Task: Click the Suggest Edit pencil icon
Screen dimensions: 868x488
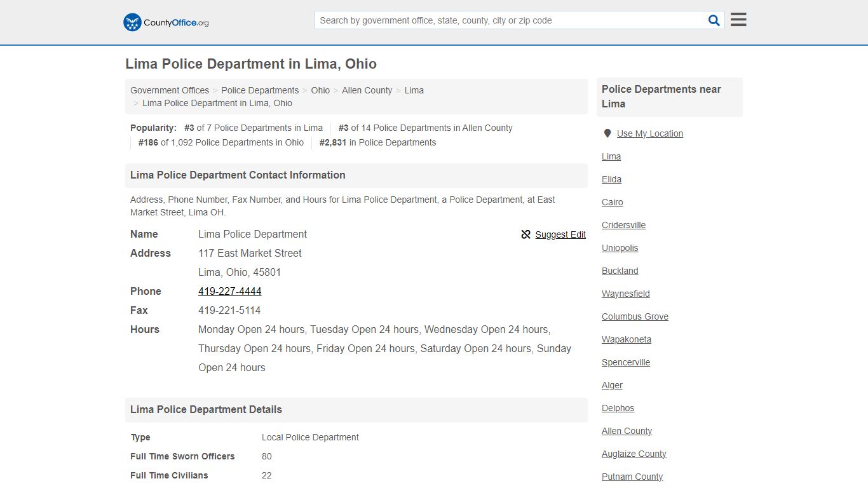Action: click(x=526, y=234)
